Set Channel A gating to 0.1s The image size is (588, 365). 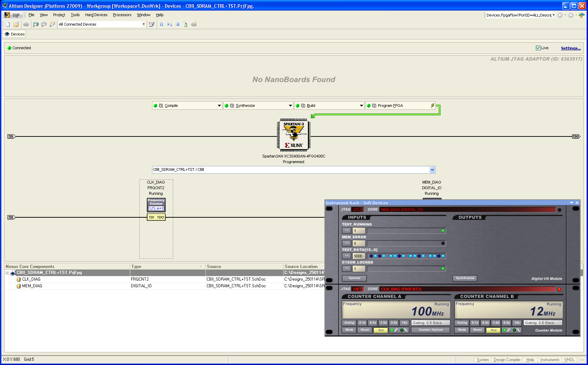[362, 323]
